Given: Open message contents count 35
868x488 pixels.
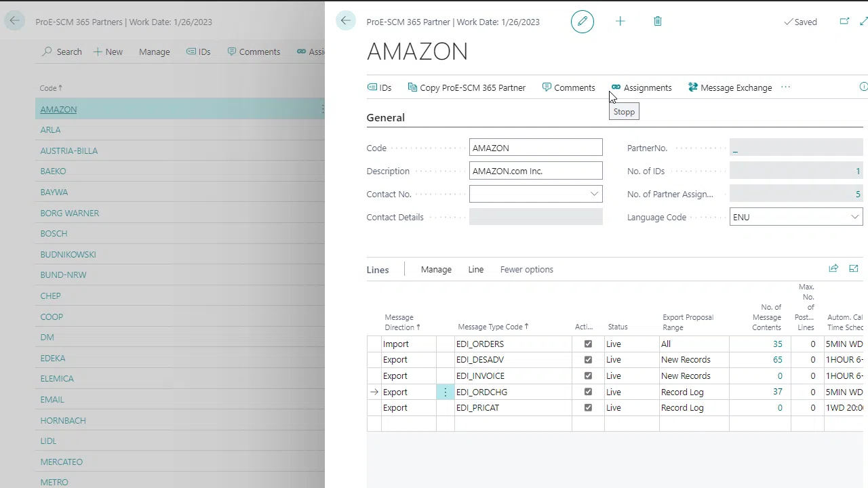Looking at the screenshot, I should (x=777, y=344).
